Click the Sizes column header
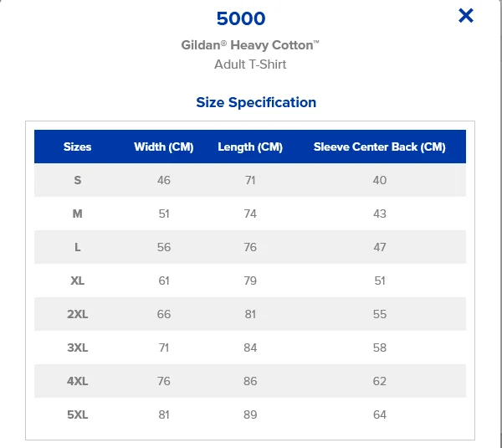The width and height of the screenshot is (502, 448). 78,147
